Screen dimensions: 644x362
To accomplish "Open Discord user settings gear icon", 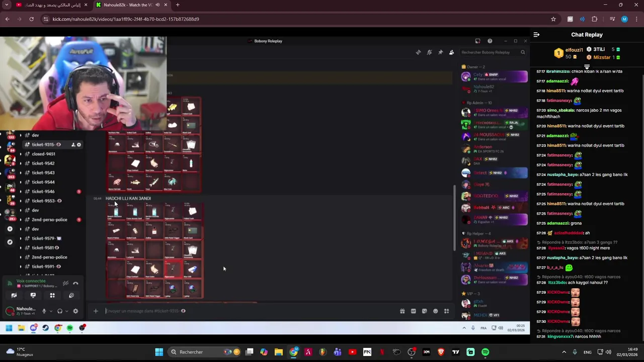I will [75, 311].
